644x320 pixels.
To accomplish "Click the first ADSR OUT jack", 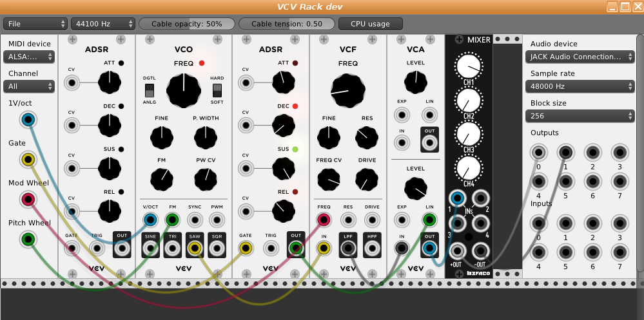I will click(122, 248).
